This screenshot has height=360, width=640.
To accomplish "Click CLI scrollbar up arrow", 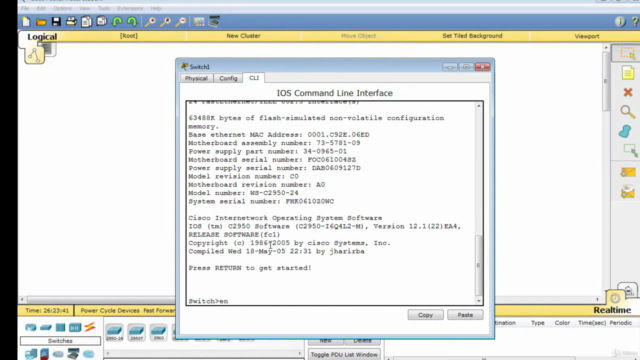I will click(479, 106).
